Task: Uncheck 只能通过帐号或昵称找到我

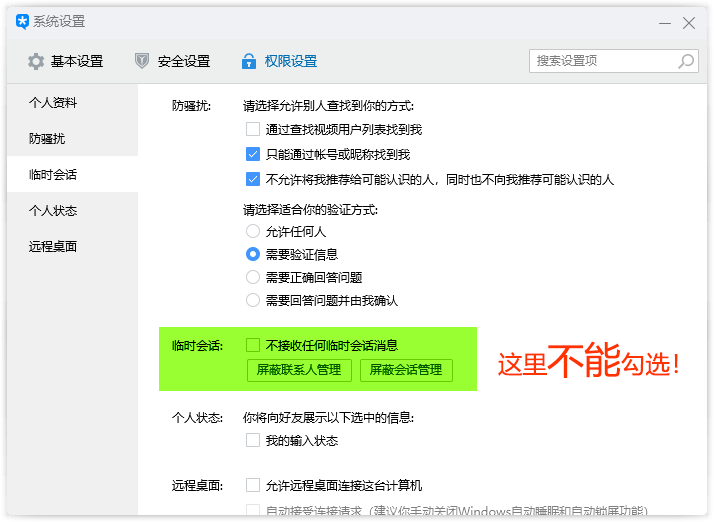Action: tap(253, 154)
